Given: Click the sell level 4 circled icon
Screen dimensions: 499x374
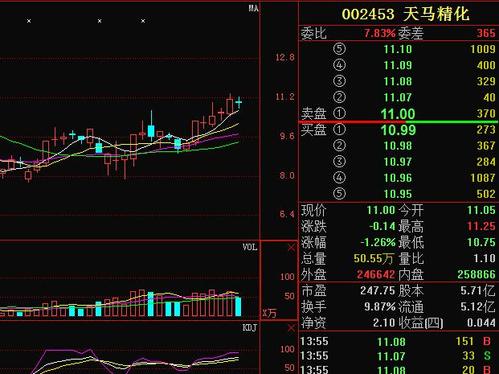Looking at the screenshot, I should [339, 65].
